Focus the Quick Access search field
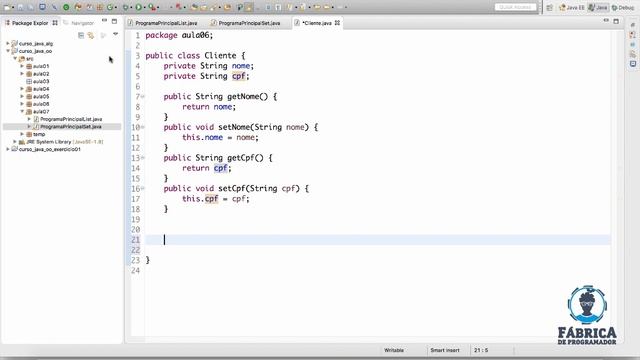 (516, 7)
